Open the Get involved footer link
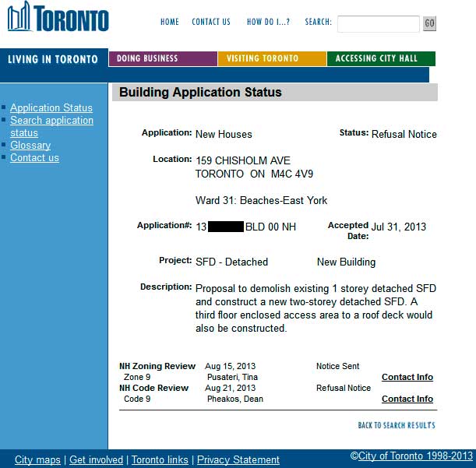 coord(97,459)
